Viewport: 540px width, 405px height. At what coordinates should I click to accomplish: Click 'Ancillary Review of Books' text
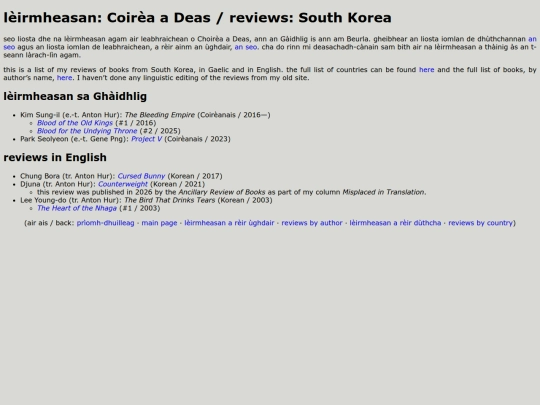pyautogui.click(x=222, y=192)
